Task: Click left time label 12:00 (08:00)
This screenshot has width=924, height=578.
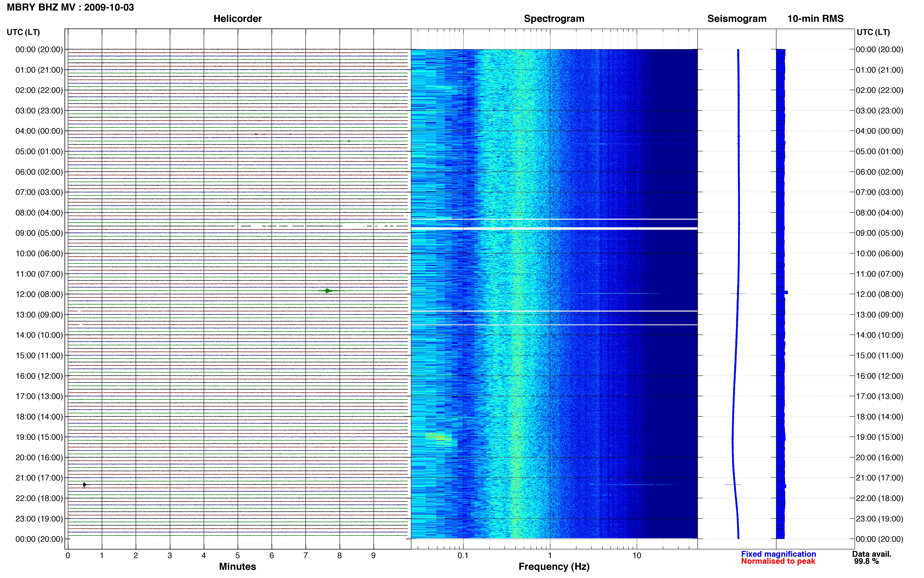Action: [39, 294]
